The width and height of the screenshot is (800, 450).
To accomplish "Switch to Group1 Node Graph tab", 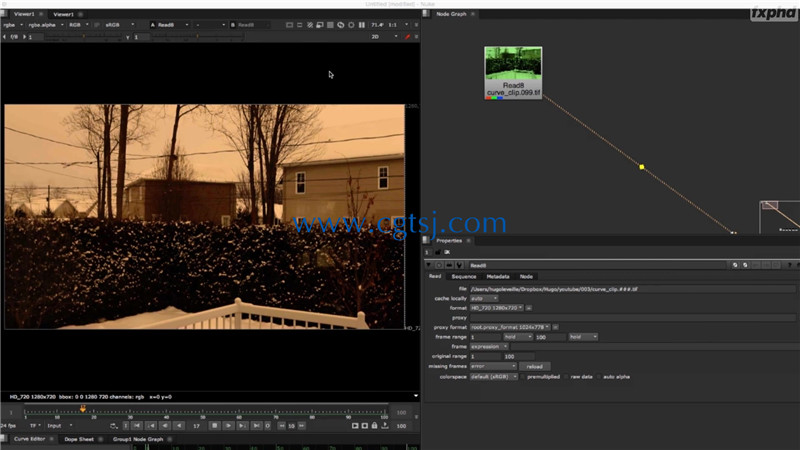I will click(138, 439).
